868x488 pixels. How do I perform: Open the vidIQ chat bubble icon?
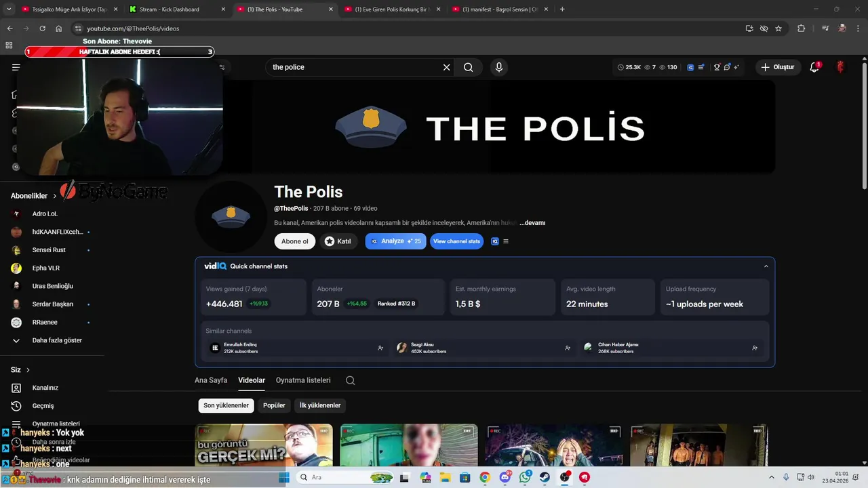[x=727, y=67]
